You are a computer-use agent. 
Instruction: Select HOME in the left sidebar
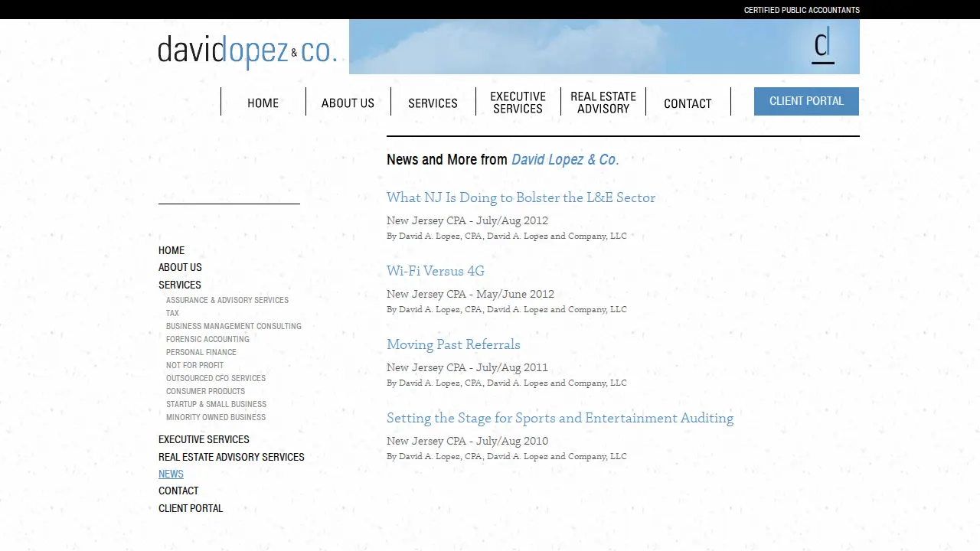point(171,250)
